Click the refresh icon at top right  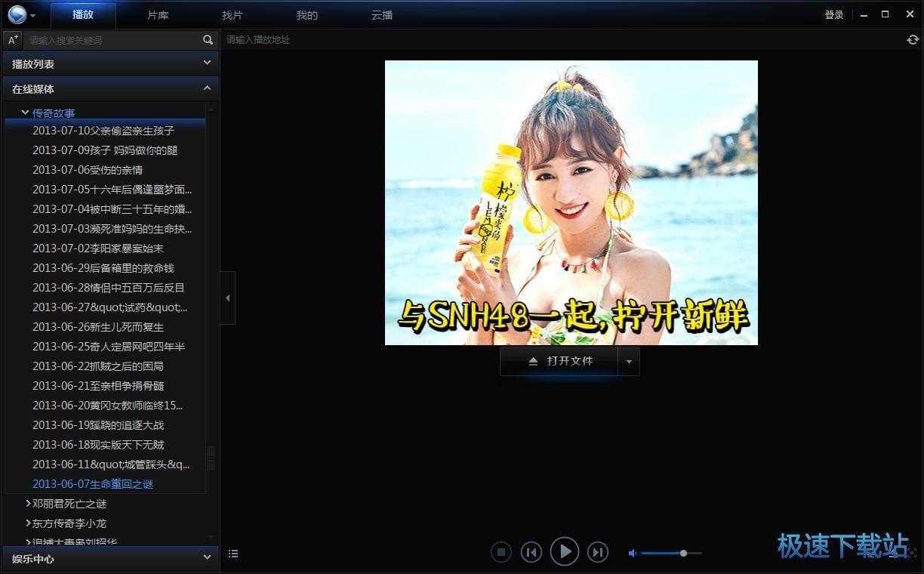pos(913,40)
